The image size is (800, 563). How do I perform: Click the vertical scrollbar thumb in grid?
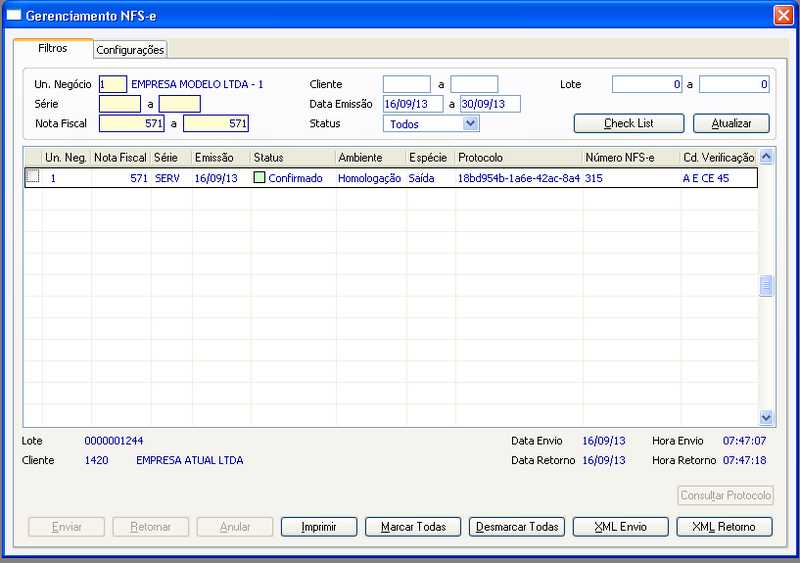pos(766,286)
